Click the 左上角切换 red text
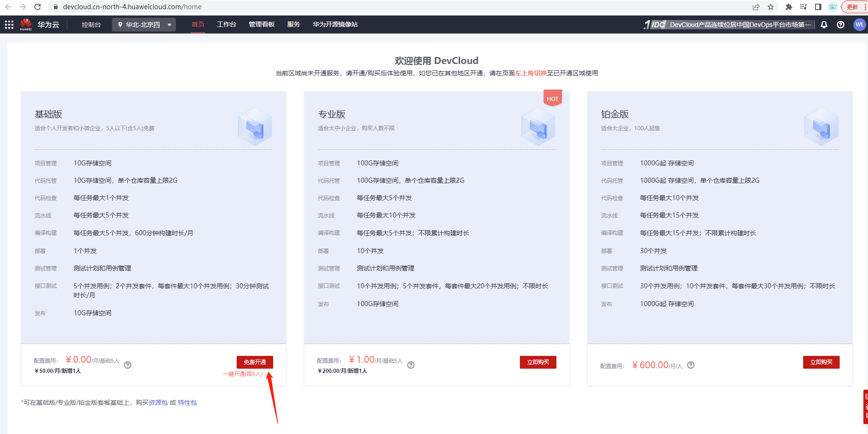Image resolution: width=868 pixels, height=434 pixels. (531, 73)
